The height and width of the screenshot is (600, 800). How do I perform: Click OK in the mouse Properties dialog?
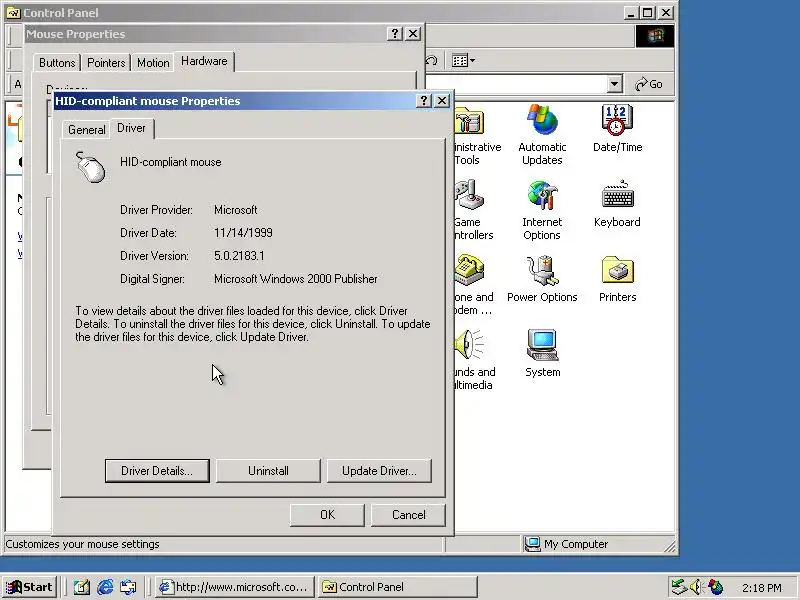[x=328, y=515]
